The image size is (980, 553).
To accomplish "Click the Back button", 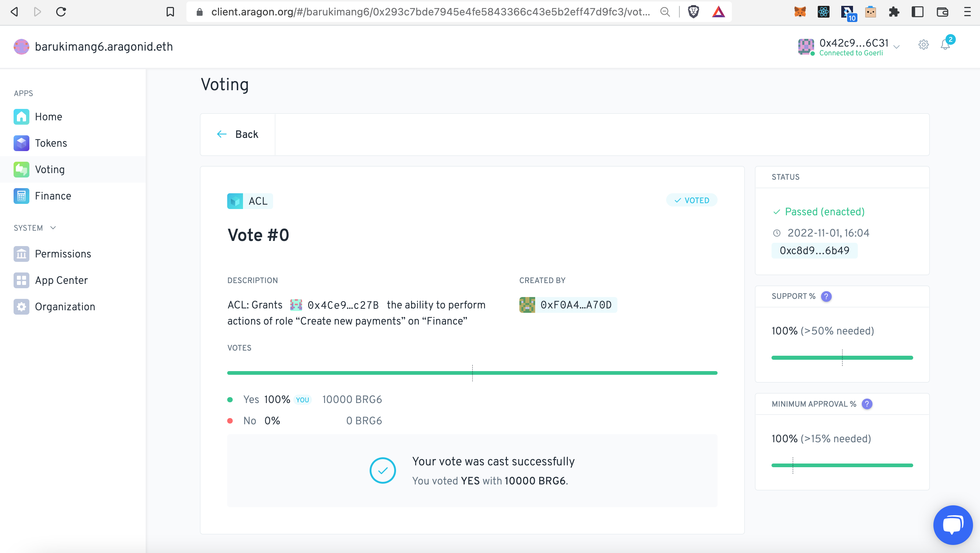I will (x=237, y=135).
